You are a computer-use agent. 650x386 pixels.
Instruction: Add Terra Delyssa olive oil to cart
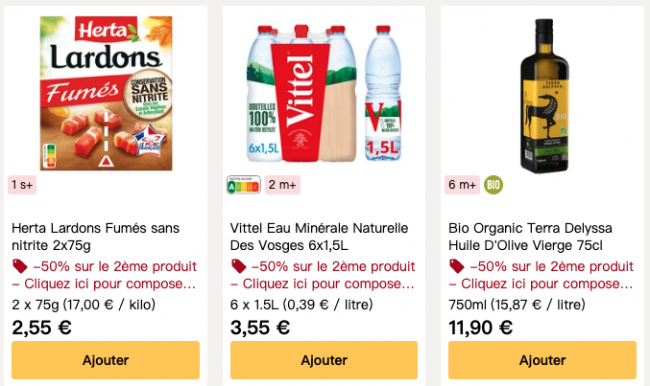[542, 360]
